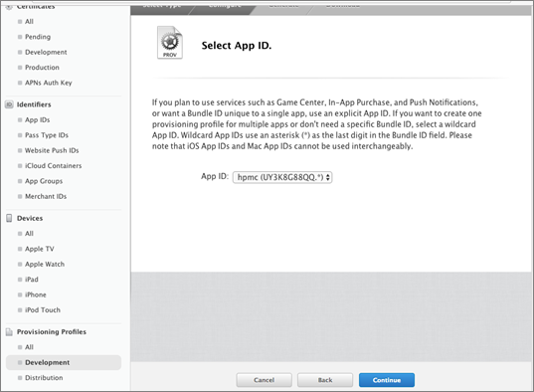
Task: Open Distribution provisioning profiles
Action: click(44, 378)
